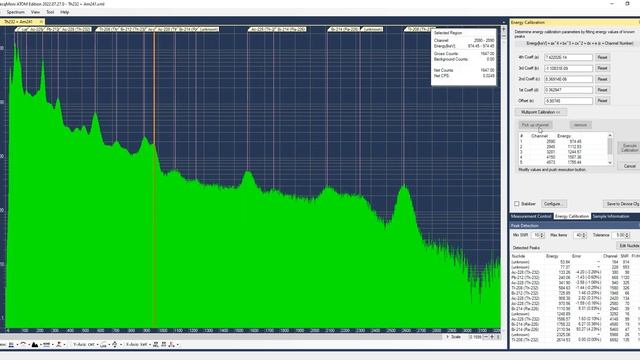Viewport: 640px width, 360px height.
Task: Switch to the Sample Information tab
Action: click(611, 216)
